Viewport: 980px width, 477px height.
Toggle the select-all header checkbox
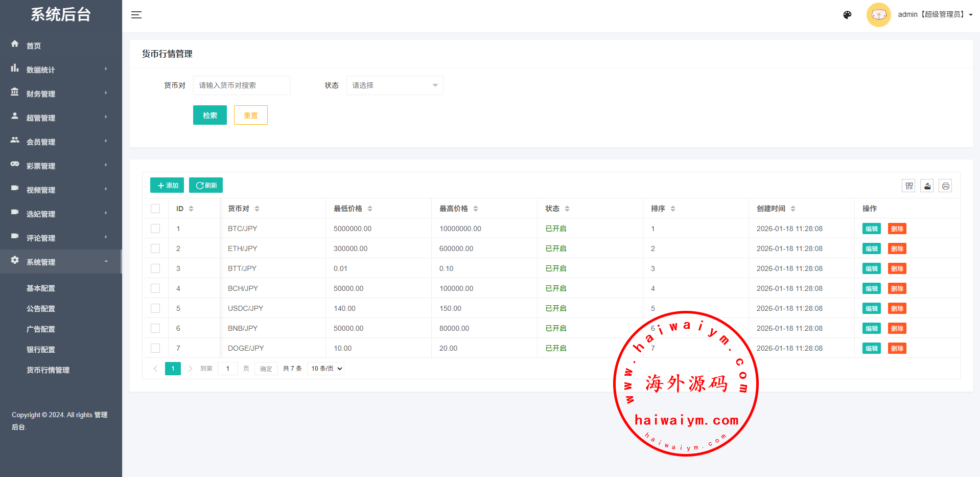pyautogui.click(x=155, y=209)
